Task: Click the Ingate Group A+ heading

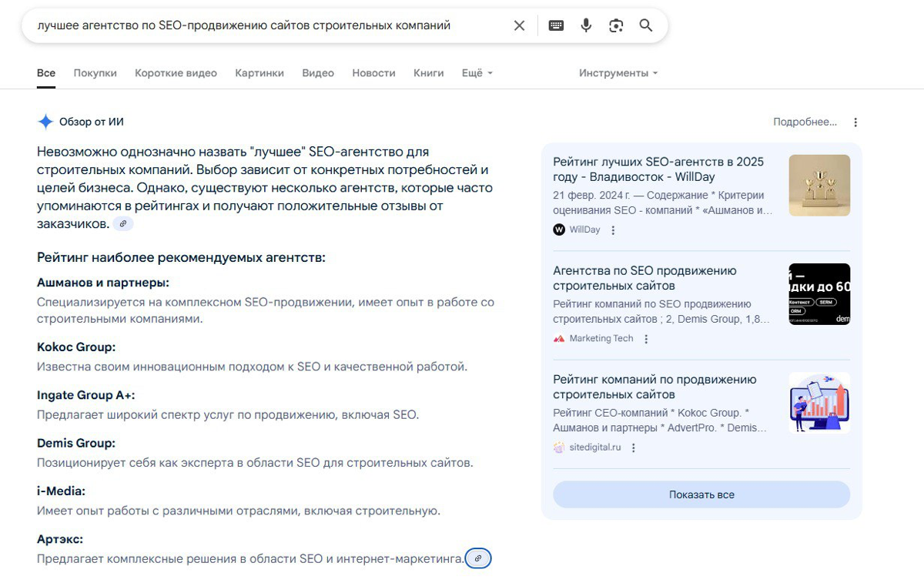Action: pos(86,395)
